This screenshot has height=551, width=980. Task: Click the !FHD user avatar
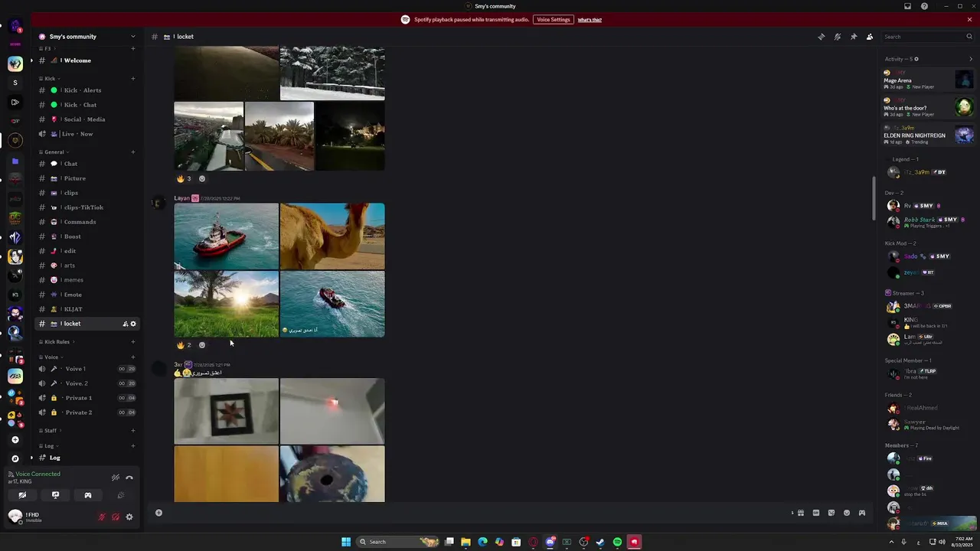point(15,517)
